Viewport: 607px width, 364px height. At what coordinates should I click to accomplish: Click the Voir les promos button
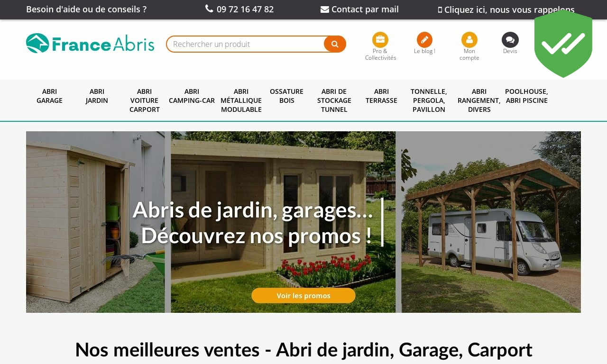click(x=303, y=295)
